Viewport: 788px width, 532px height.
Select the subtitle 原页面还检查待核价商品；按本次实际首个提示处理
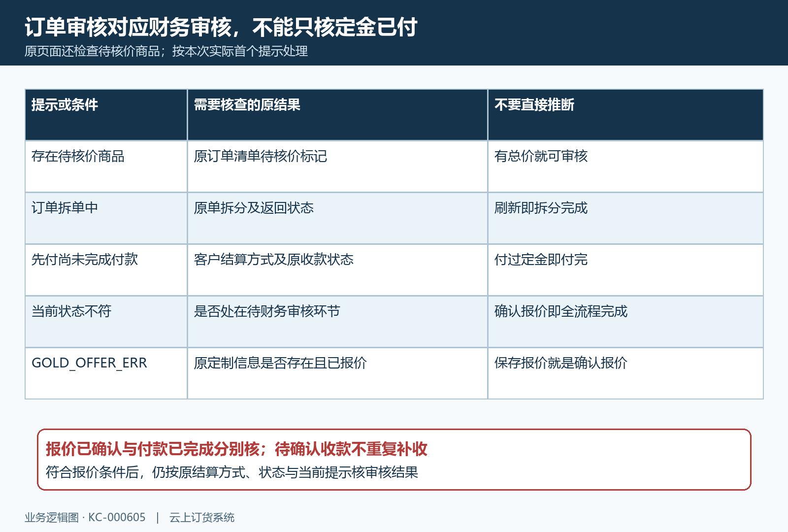coord(166,51)
